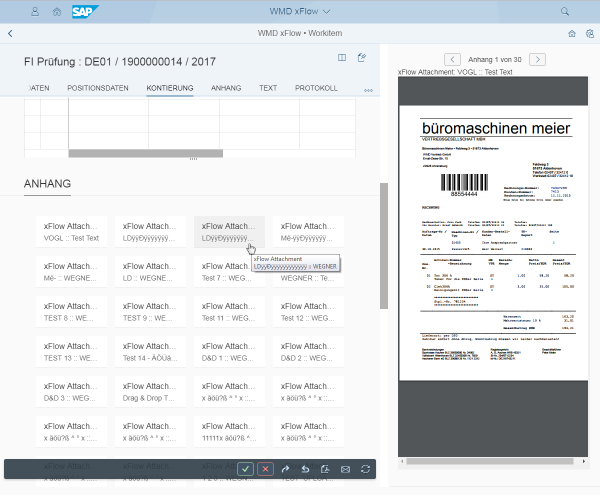Show previous attachment in viewer

pyautogui.click(x=452, y=59)
